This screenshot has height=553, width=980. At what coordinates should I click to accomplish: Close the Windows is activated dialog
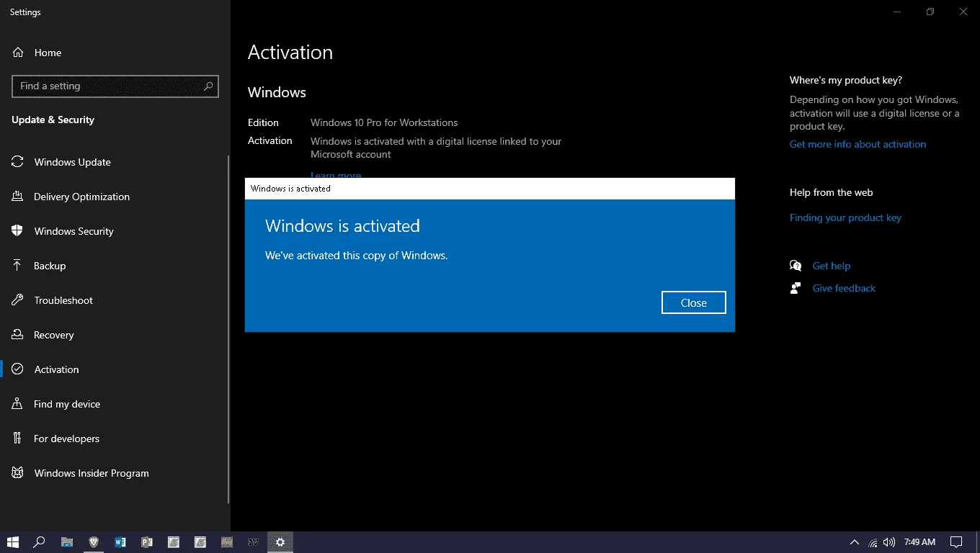pos(693,302)
